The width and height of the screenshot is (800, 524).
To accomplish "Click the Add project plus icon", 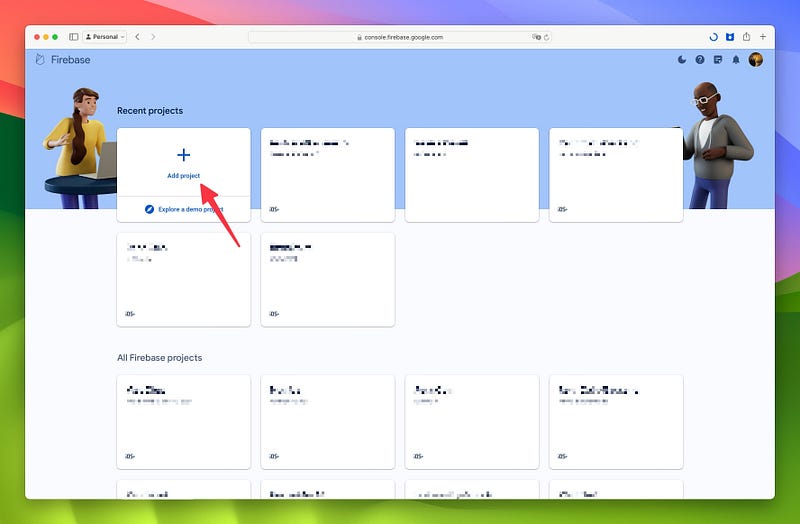I will (x=184, y=155).
